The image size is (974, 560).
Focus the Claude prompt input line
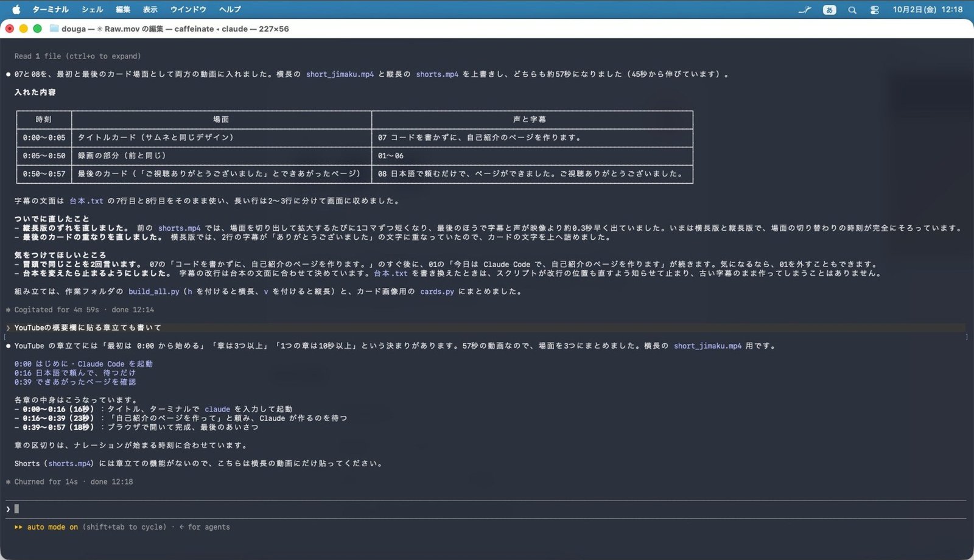coord(486,509)
